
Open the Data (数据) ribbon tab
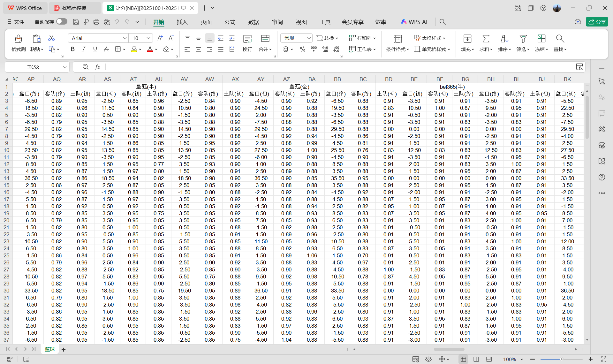pyautogui.click(x=254, y=22)
